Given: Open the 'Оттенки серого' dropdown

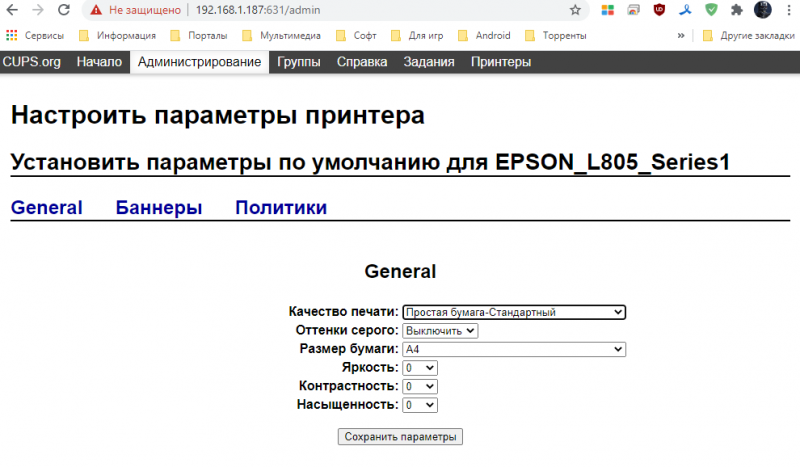Looking at the screenshot, I should 440,330.
